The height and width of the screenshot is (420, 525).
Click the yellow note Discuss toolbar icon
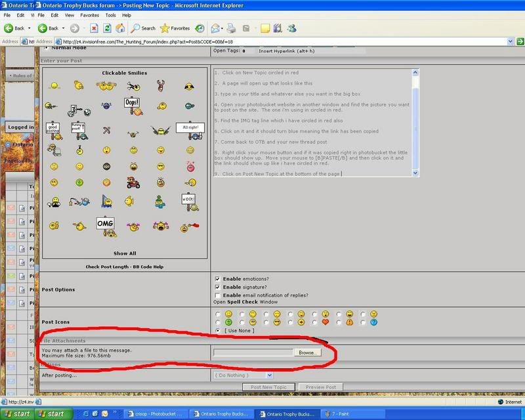[265, 28]
